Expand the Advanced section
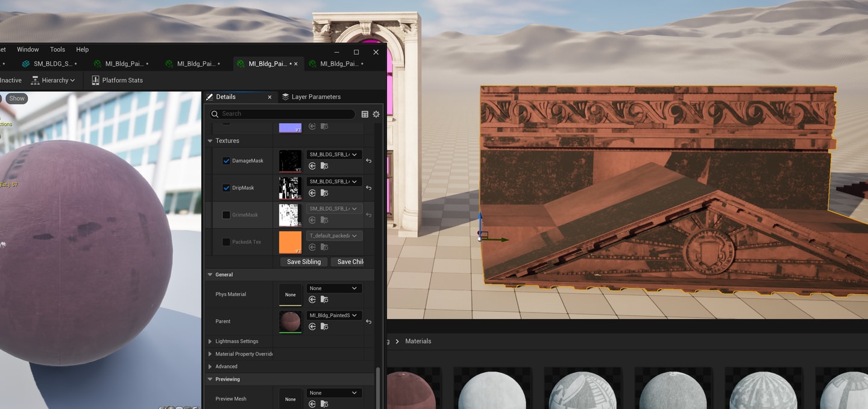The width and height of the screenshot is (868, 409). (210, 367)
